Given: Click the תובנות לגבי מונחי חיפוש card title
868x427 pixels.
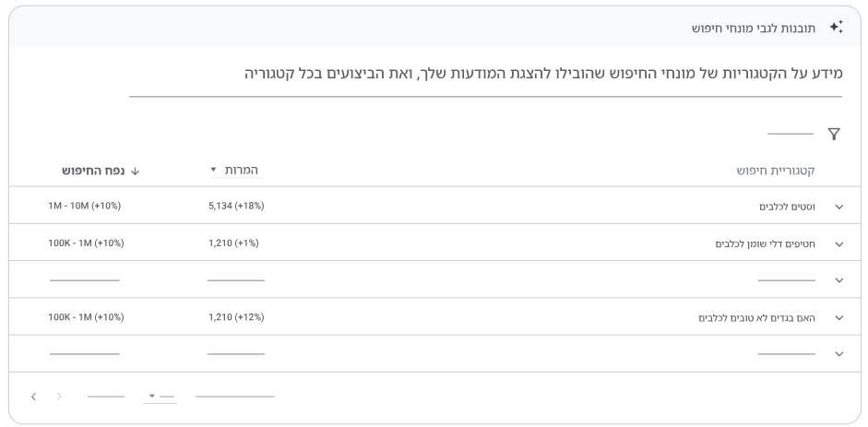Looking at the screenshot, I should click(x=754, y=29).
